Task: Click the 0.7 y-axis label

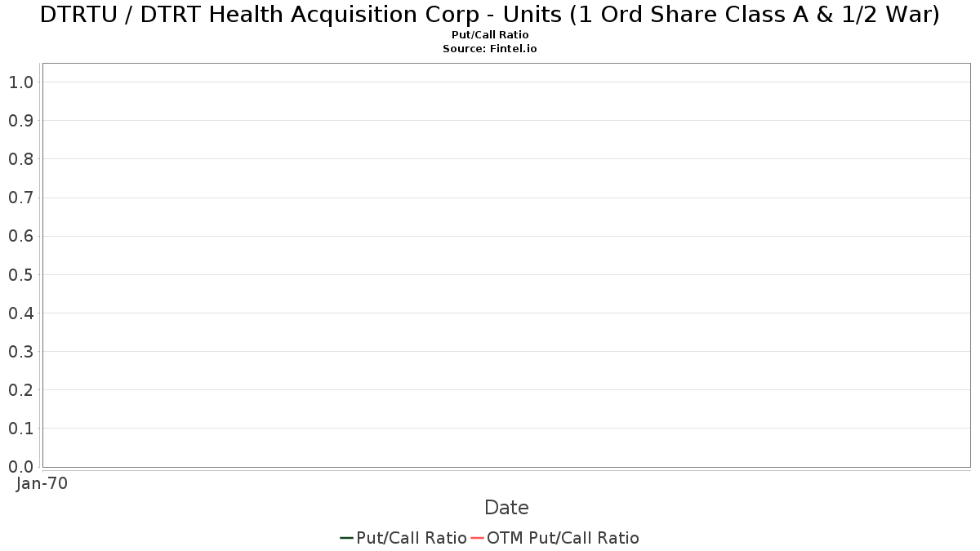Action: click(20, 198)
